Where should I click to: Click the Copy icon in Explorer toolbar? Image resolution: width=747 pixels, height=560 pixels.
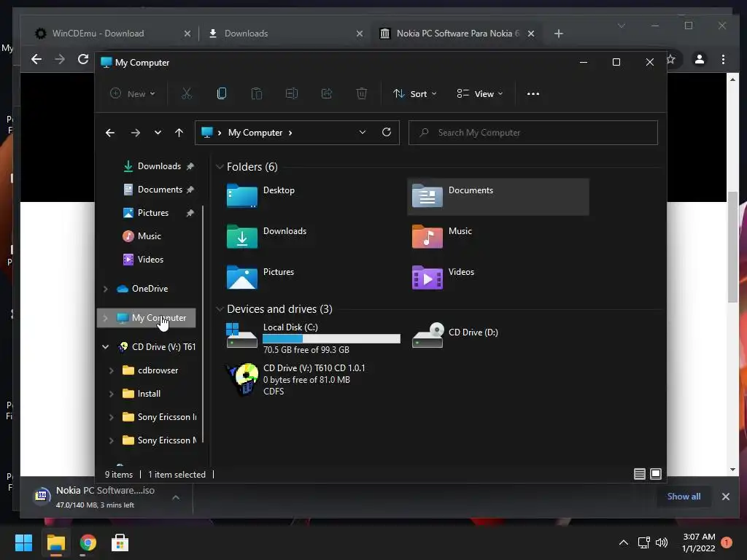click(x=222, y=94)
